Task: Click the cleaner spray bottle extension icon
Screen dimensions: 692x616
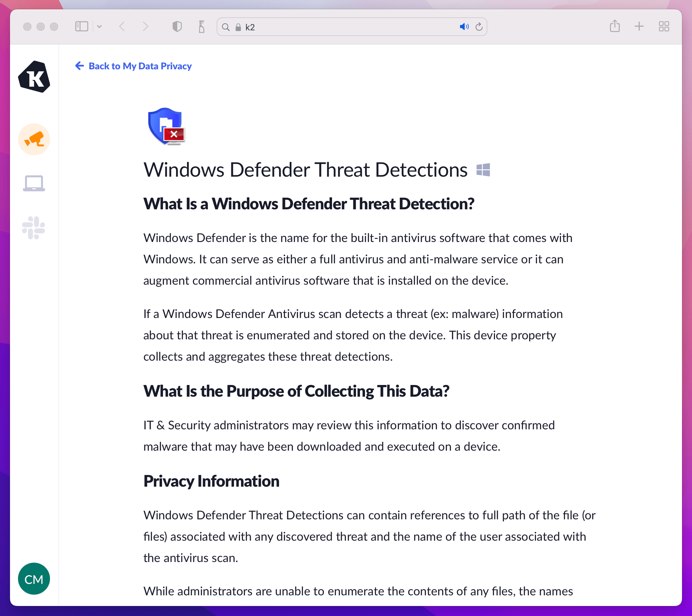Action: (201, 26)
